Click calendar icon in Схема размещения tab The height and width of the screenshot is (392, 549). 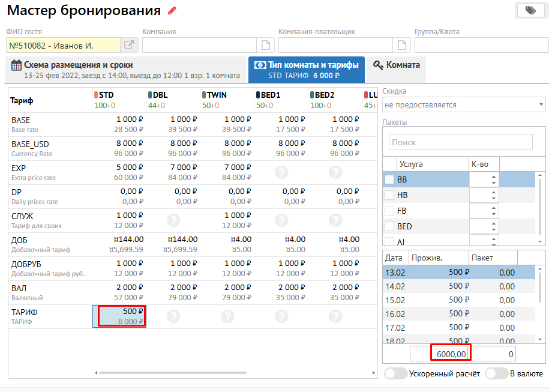point(16,65)
